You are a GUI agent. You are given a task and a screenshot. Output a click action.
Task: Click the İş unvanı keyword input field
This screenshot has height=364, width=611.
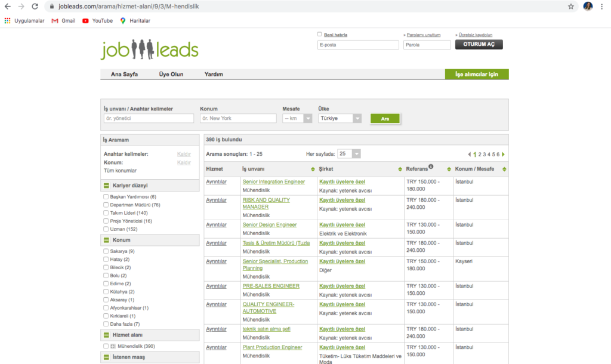click(148, 118)
